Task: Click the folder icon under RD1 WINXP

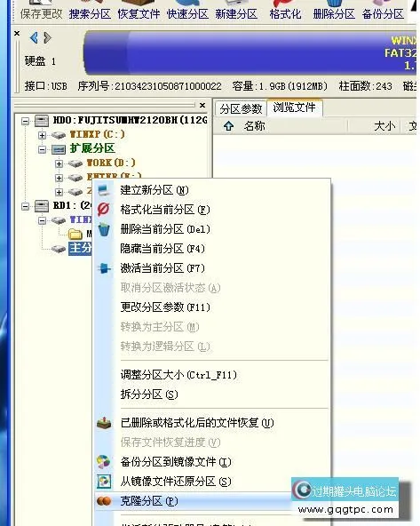Action: click(75, 234)
